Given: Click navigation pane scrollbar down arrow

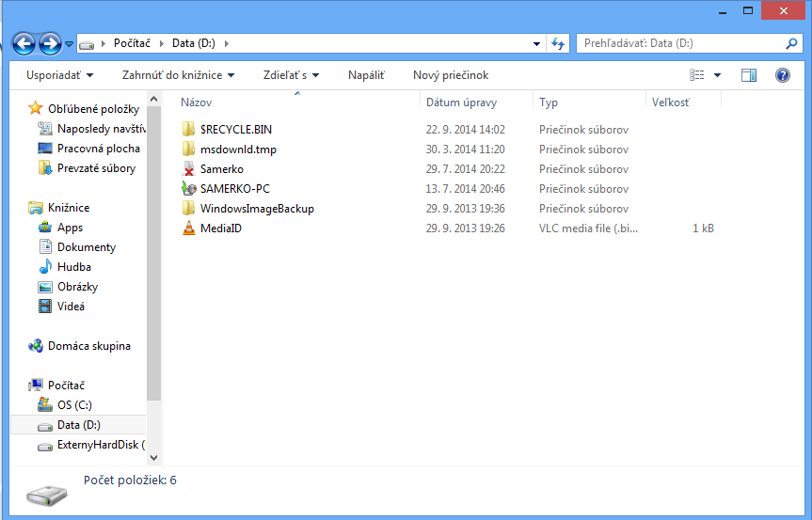Looking at the screenshot, I should pos(153,457).
